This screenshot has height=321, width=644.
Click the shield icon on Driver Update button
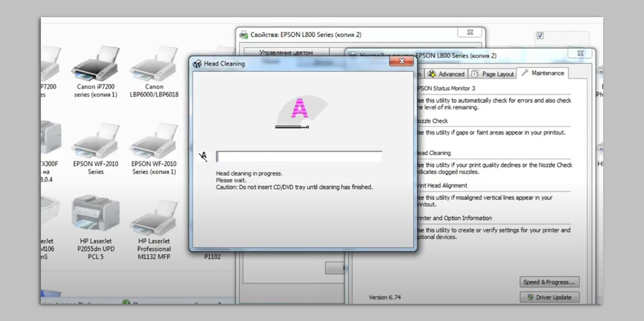click(530, 298)
